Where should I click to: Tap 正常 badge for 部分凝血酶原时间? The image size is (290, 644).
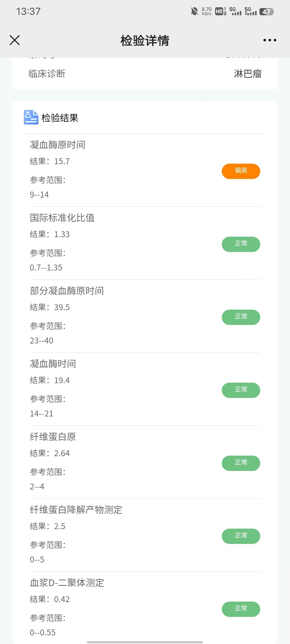pos(241,317)
